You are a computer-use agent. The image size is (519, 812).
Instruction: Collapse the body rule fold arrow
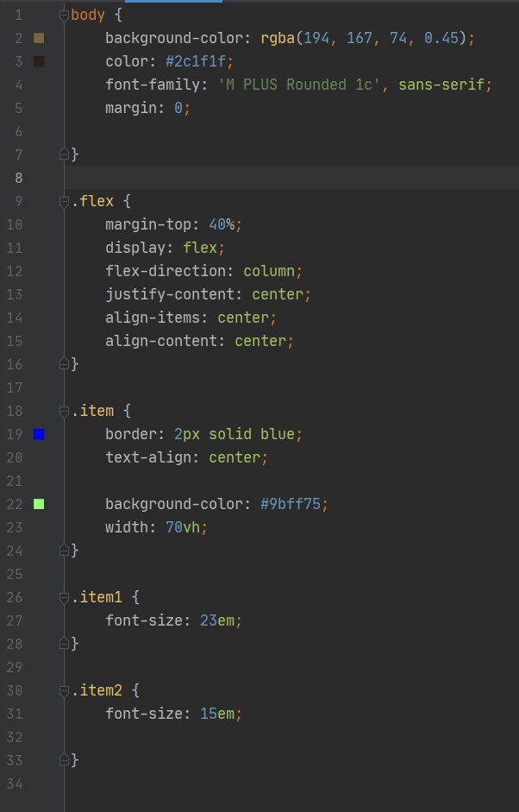64,16
